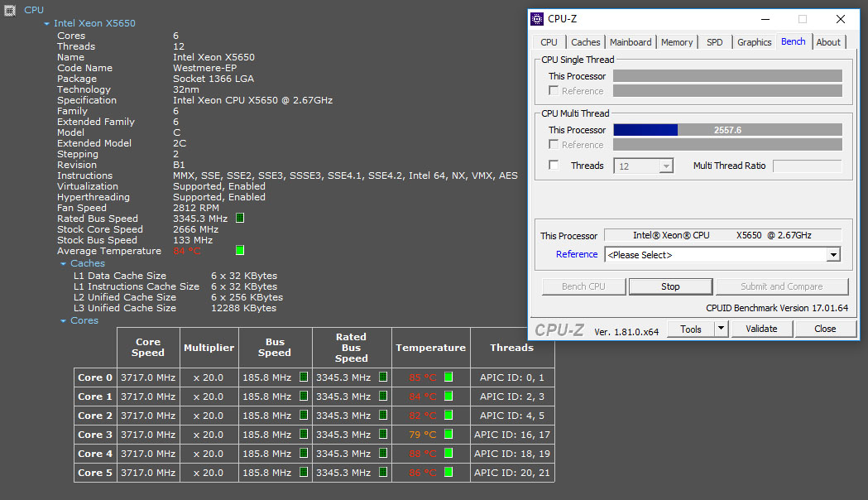Screen dimensions: 868x500
Task: Click Core 0 bus speed graph indicator
Action: [304, 377]
